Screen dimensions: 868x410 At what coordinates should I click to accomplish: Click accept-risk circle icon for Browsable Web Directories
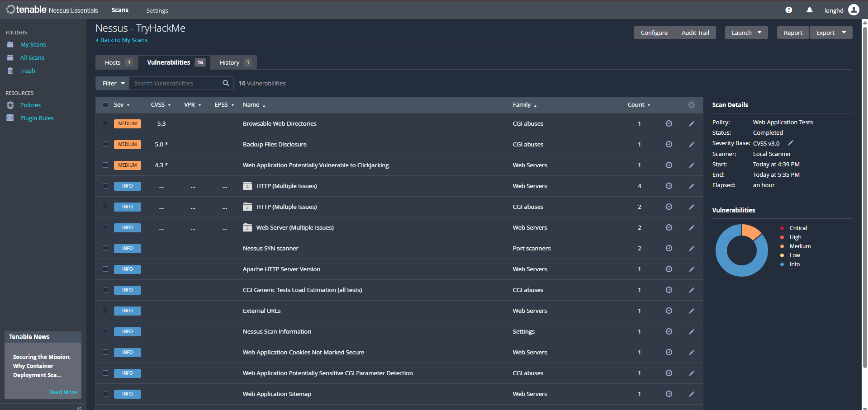tap(669, 123)
